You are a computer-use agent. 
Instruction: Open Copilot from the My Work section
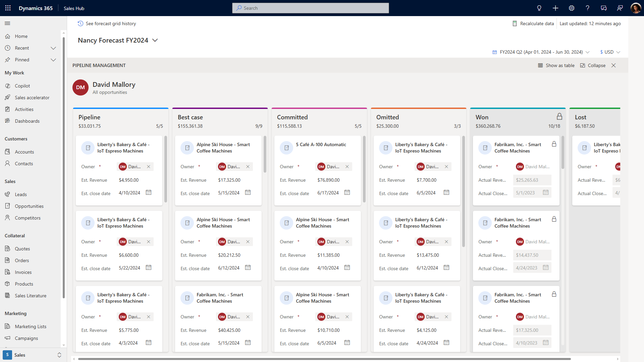[x=22, y=85]
